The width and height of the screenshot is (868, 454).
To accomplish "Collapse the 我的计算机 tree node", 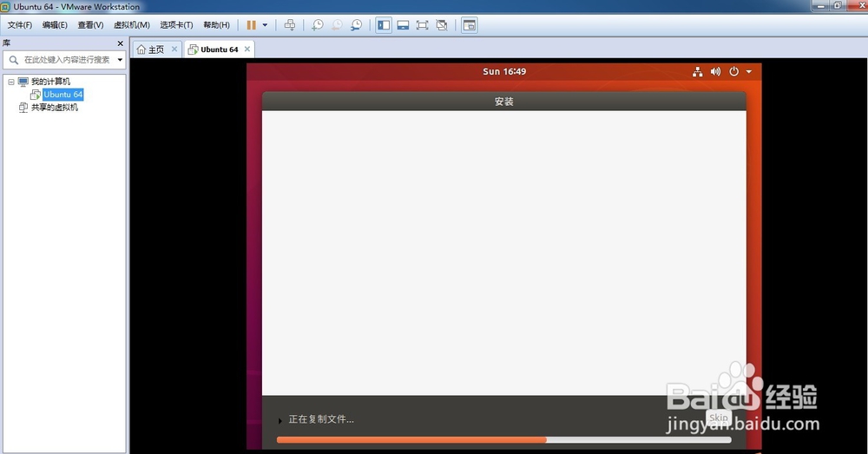I will click(11, 82).
